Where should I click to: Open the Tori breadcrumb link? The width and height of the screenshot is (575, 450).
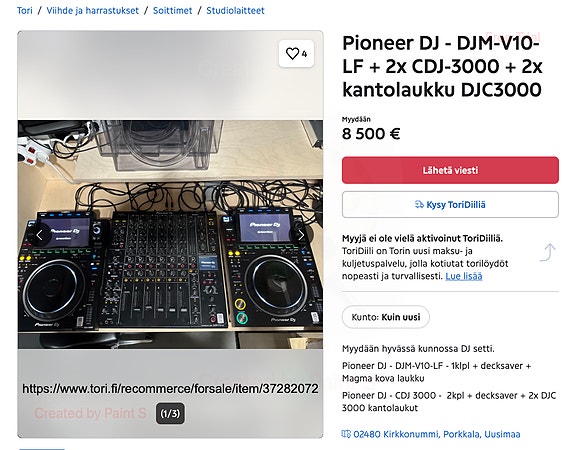tap(25, 10)
